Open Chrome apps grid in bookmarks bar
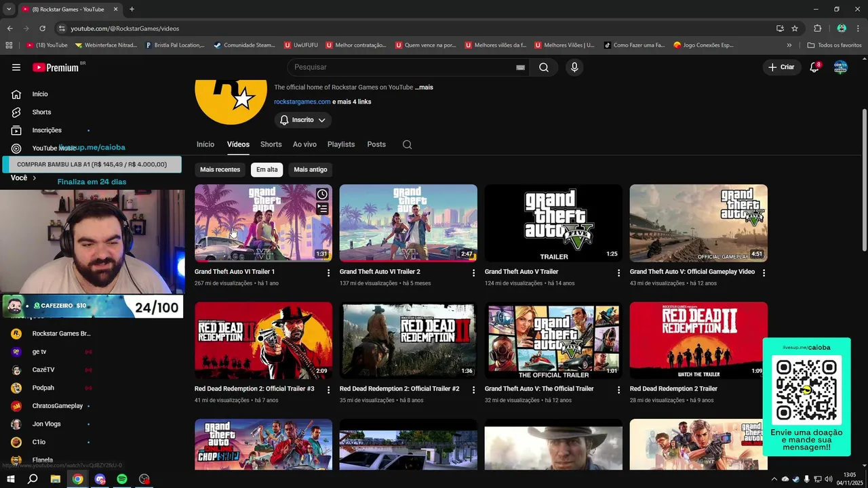 (x=9, y=45)
